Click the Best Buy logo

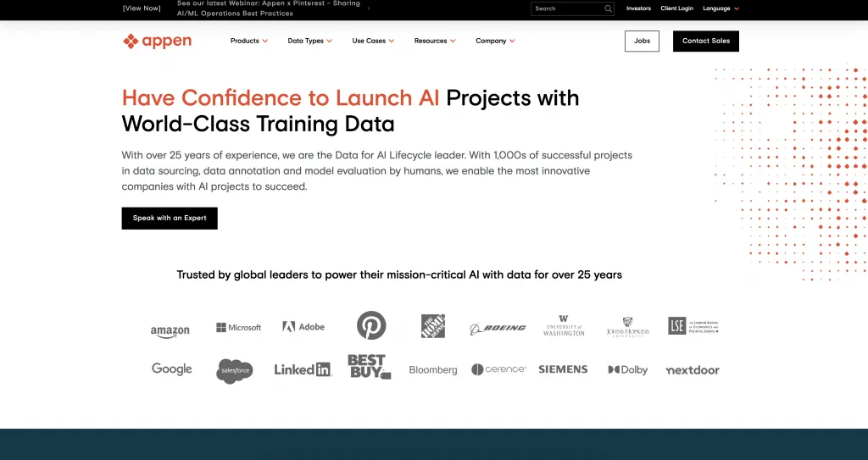[370, 367]
